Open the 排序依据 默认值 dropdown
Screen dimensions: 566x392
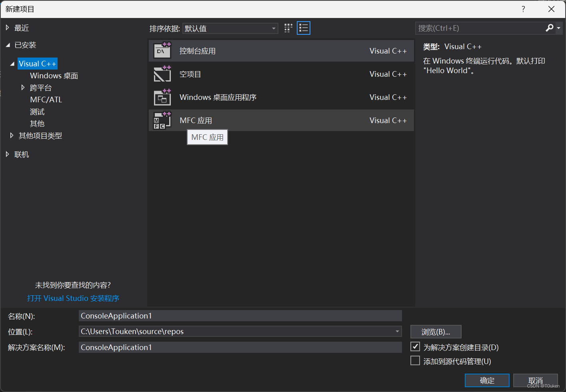pos(230,28)
